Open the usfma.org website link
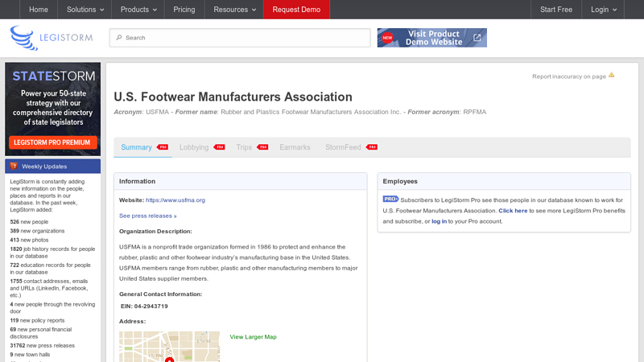 point(175,200)
